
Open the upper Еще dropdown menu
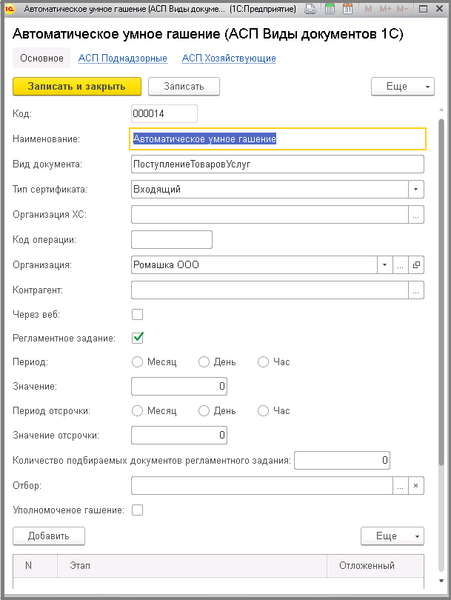403,86
